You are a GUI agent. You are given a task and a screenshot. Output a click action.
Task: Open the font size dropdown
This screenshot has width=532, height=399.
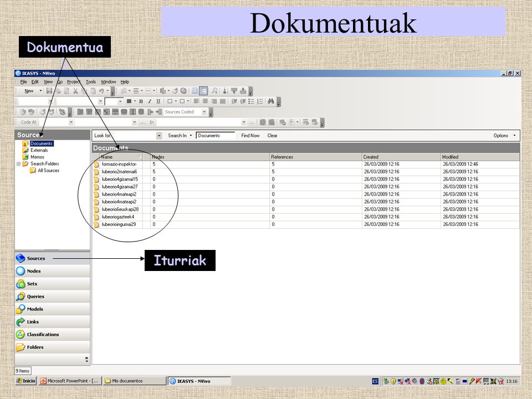[x=120, y=101]
